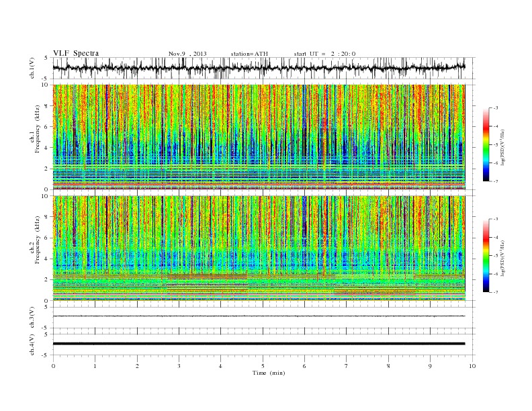Click the '9' tick label on Time axis
Screen dimensions: 532x411
pyautogui.click(x=431, y=366)
